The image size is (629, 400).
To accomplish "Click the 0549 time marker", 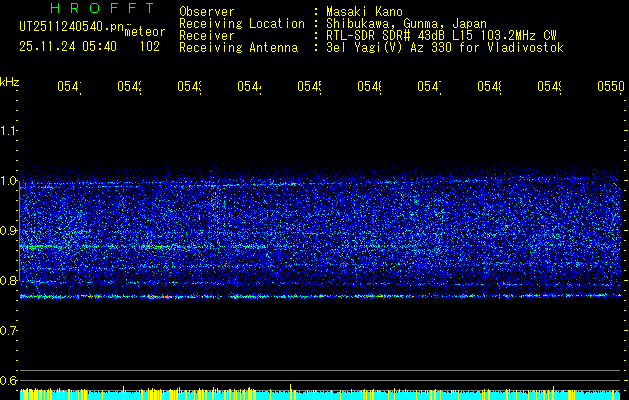I will [x=549, y=86].
